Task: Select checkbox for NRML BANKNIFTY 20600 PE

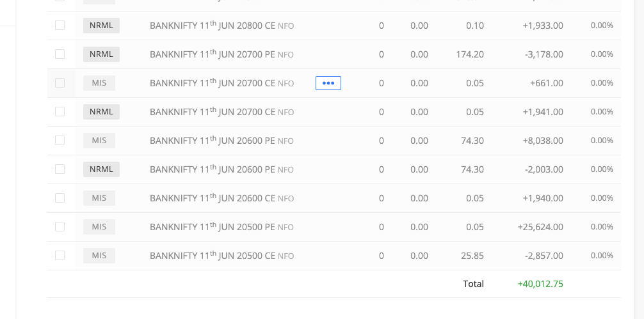Action: tap(60, 169)
